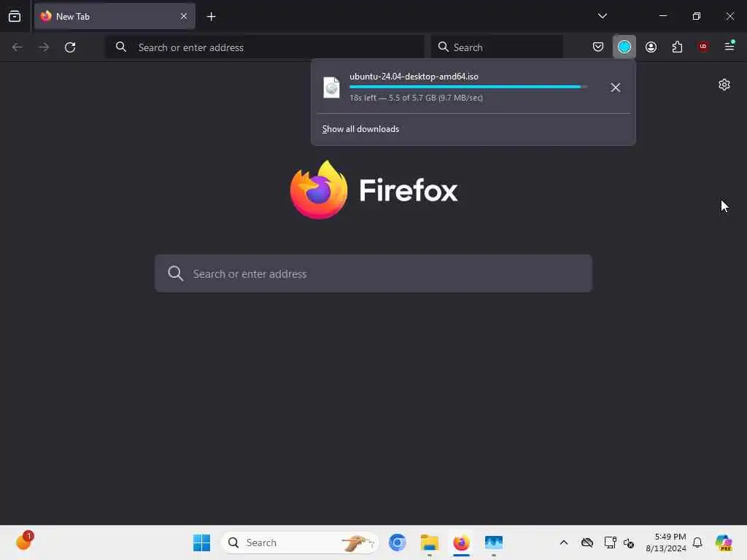Open the widgets icon with badge
747x560 pixels.
click(24, 542)
